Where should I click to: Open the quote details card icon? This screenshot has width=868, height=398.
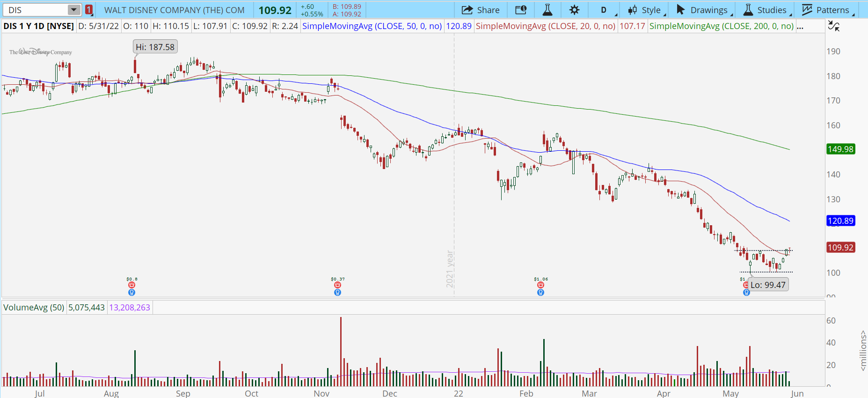point(521,10)
